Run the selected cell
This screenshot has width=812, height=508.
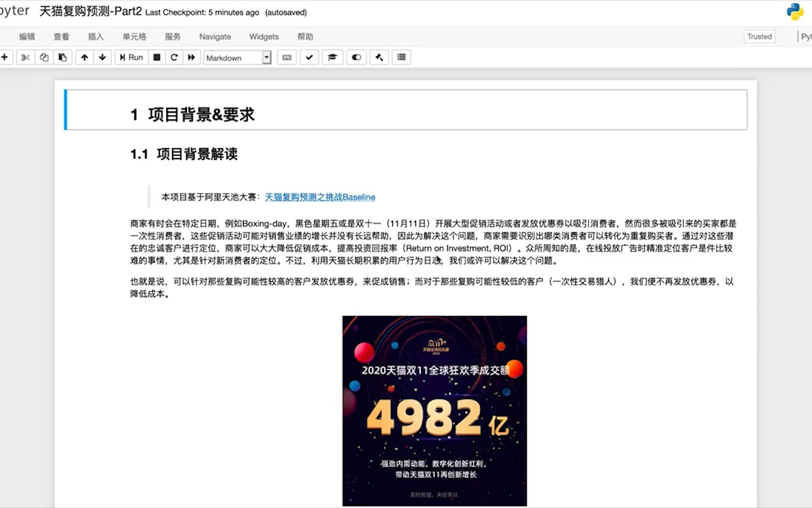point(132,57)
